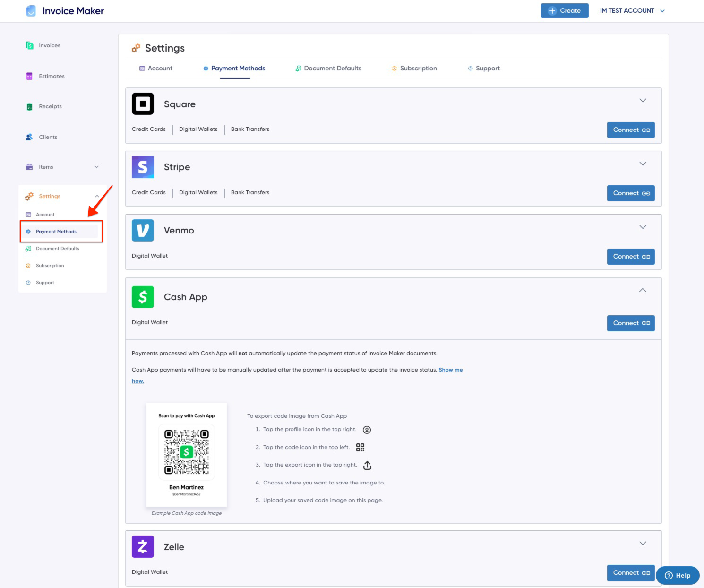Screen dimensions: 704x588
Task: Click step 5 'Upload your saved code image' text
Action: 323,500
